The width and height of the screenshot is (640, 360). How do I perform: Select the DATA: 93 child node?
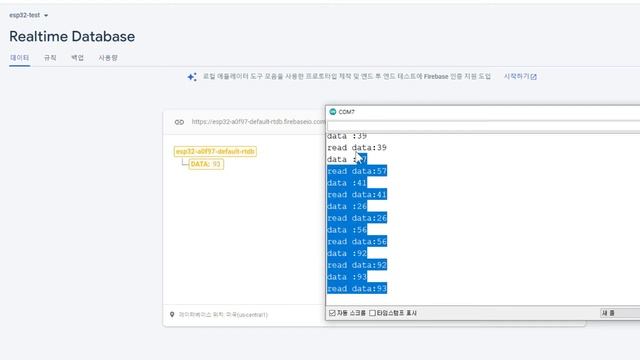(206, 164)
